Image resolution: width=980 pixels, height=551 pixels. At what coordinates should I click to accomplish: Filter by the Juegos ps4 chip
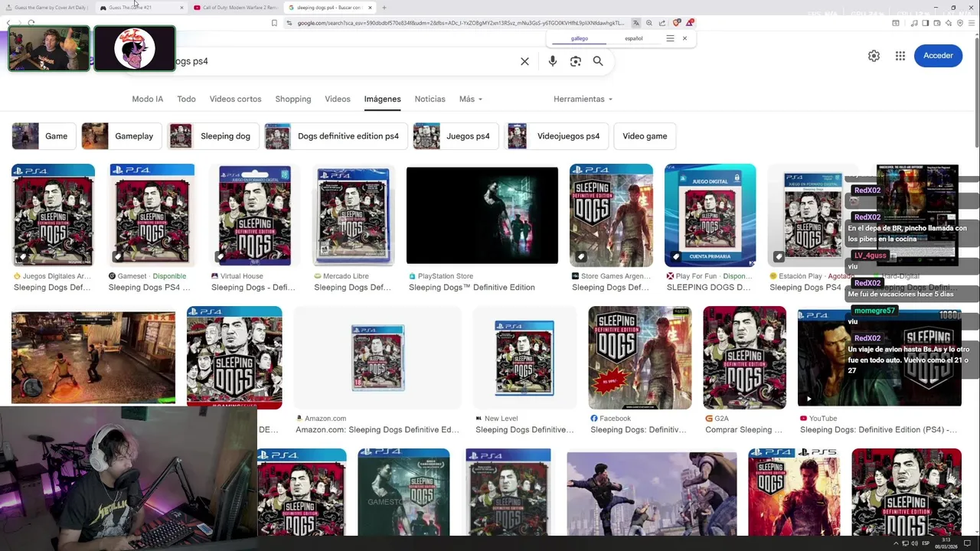point(455,136)
